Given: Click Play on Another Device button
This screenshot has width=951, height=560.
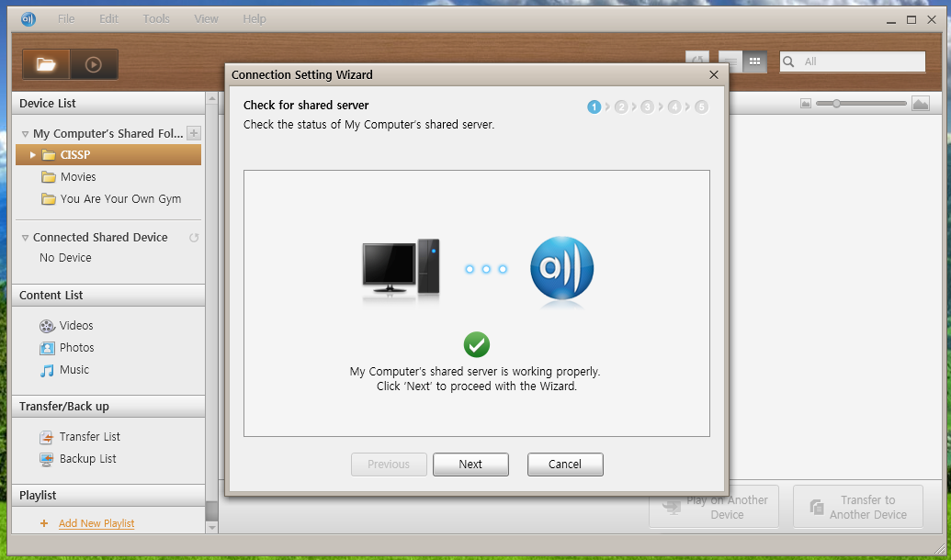Looking at the screenshot, I should [714, 507].
